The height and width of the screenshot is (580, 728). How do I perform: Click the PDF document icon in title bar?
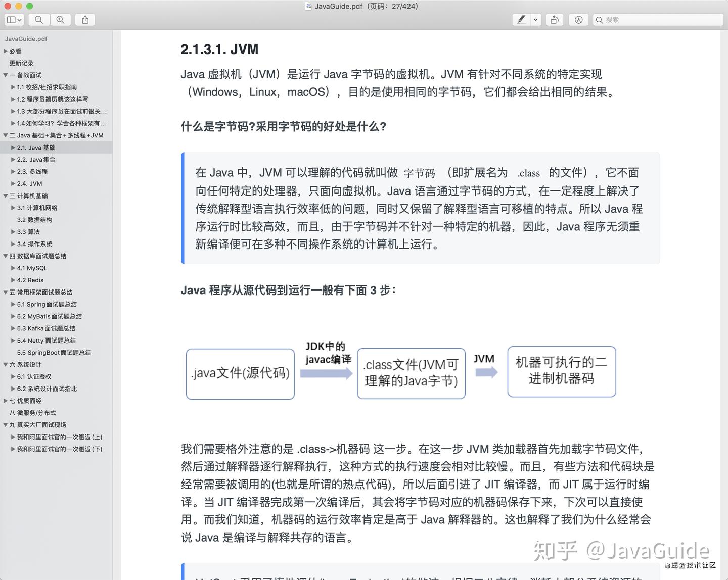308,6
